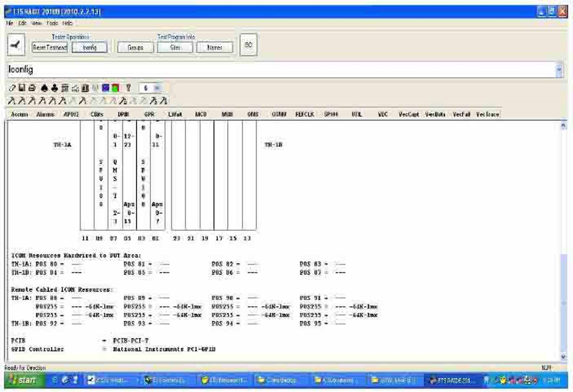Click the Names button
This screenshot has width=573, height=392.
tap(214, 48)
